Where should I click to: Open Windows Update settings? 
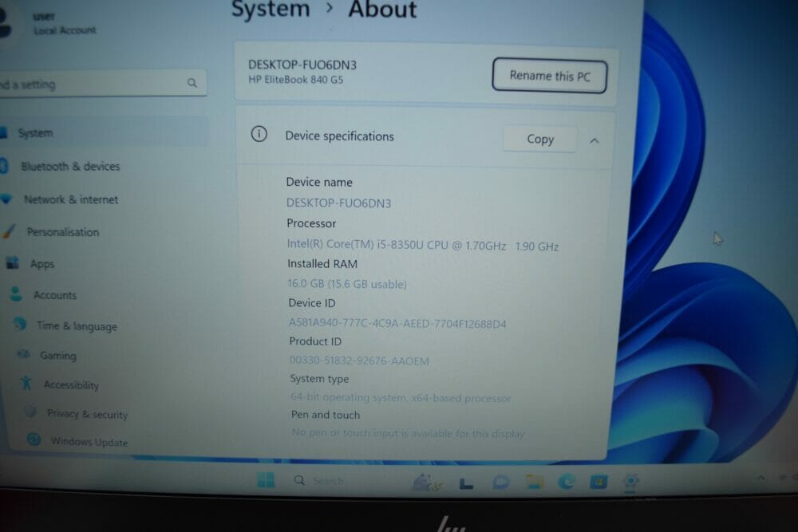89,441
